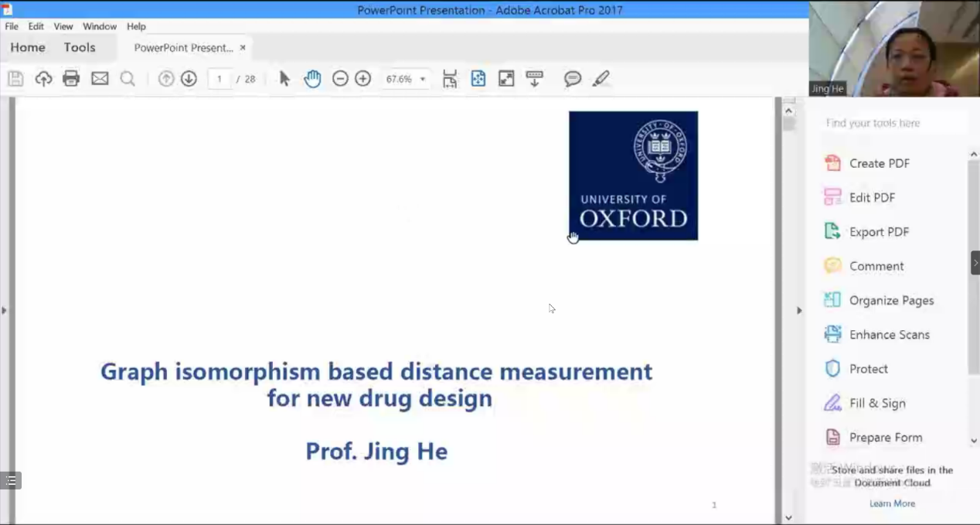The image size is (980, 525).
Task: Activate the Hand pan tool
Action: click(312, 78)
